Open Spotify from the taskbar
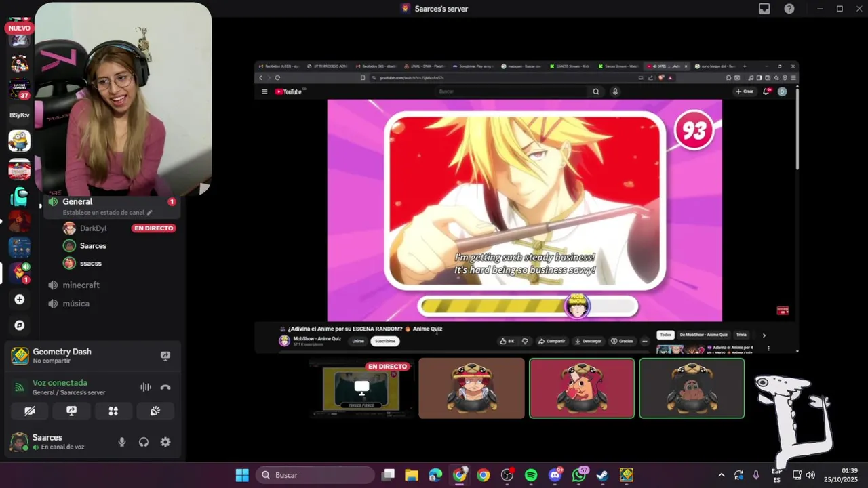Image resolution: width=868 pixels, height=488 pixels. pyautogui.click(x=531, y=475)
